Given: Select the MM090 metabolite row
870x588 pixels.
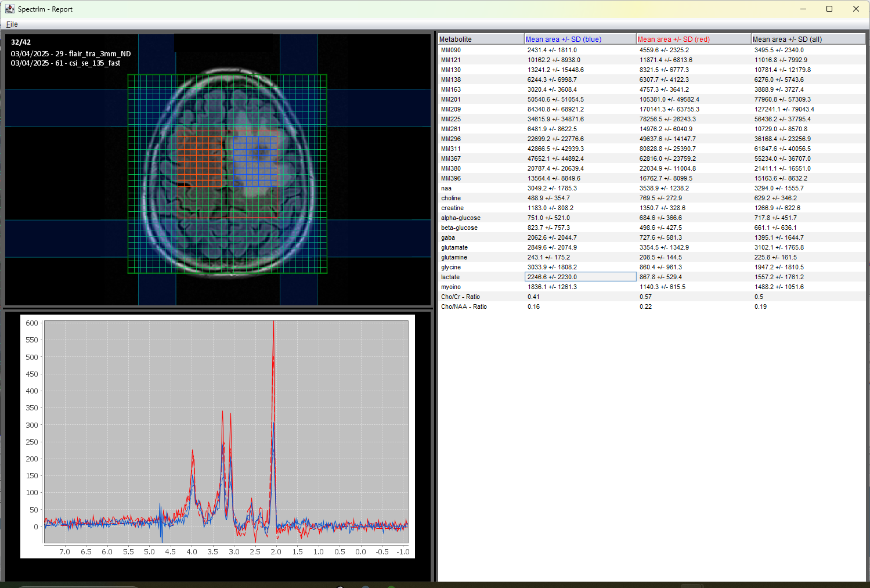Looking at the screenshot, I should pos(652,50).
